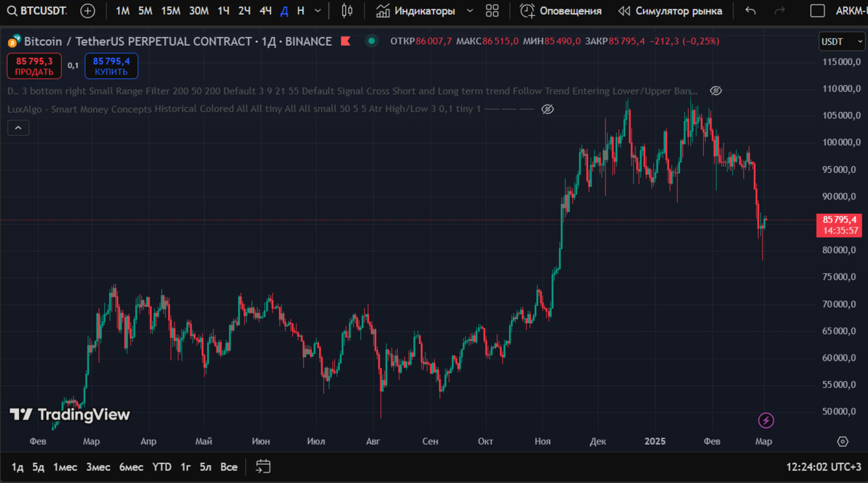Toggle visibility of the Small Range Filter indicator
The height and width of the screenshot is (483, 868).
click(715, 91)
